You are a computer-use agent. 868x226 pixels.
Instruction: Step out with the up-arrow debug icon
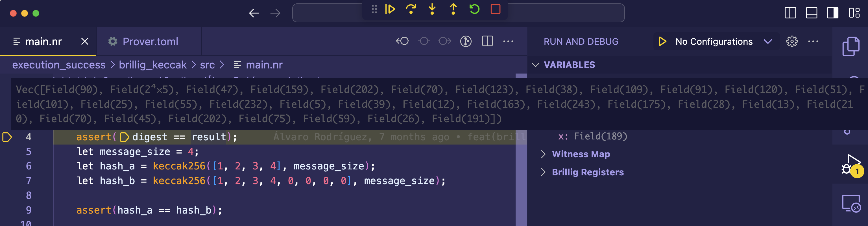(453, 9)
